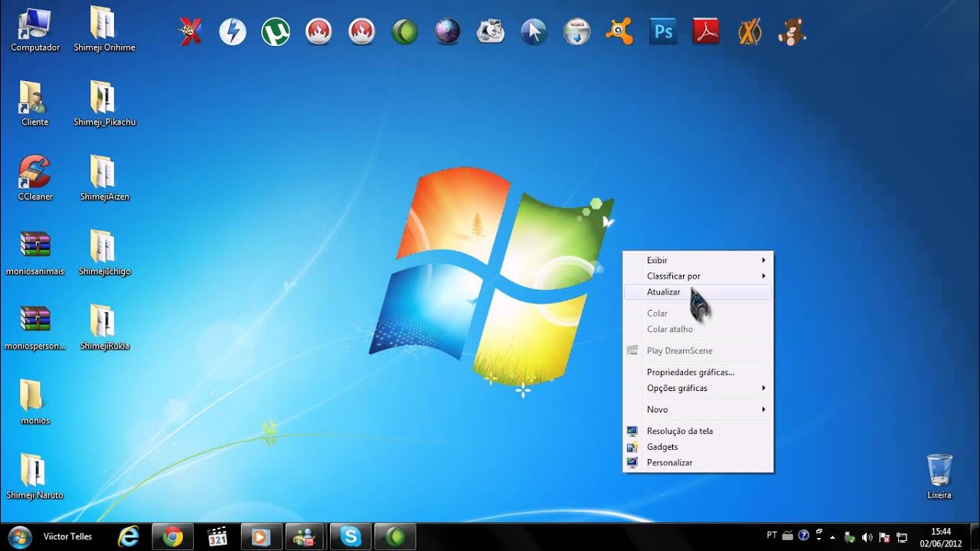Select the moniosperson... RAR archive
Image resolution: width=980 pixels, height=551 pixels.
tap(35, 328)
